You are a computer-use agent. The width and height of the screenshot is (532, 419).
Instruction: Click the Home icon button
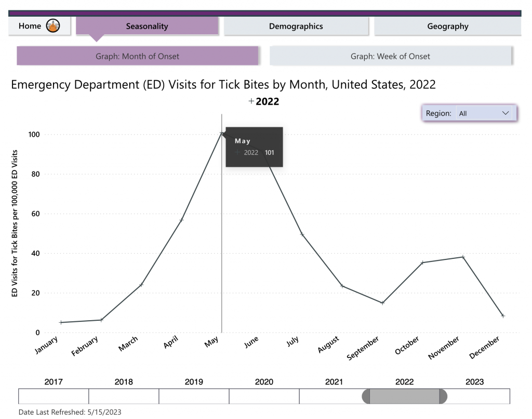pyautogui.click(x=54, y=25)
